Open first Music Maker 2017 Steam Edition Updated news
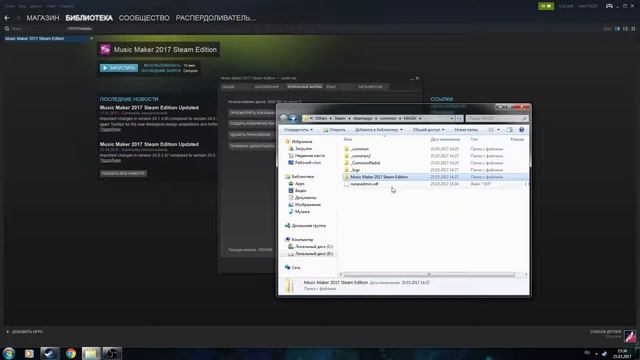 149,108
